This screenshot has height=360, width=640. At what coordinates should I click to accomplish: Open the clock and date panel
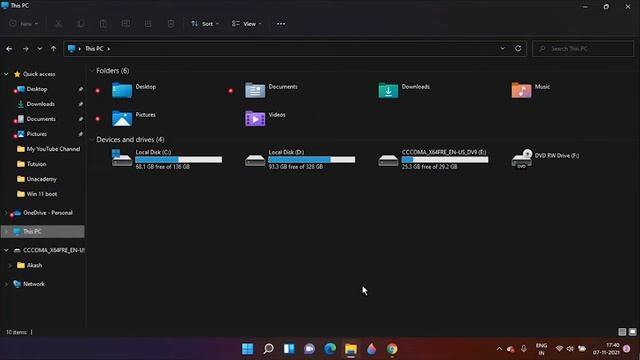pyautogui.click(x=606, y=349)
